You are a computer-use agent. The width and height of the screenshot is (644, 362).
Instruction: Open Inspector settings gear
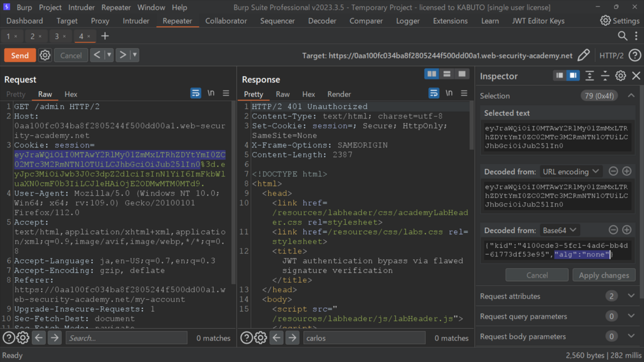[x=620, y=76]
